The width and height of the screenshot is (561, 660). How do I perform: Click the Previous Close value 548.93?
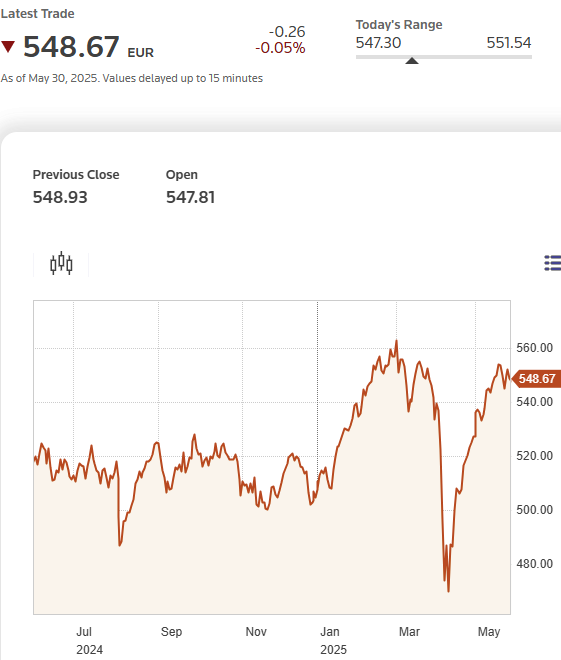(x=60, y=197)
